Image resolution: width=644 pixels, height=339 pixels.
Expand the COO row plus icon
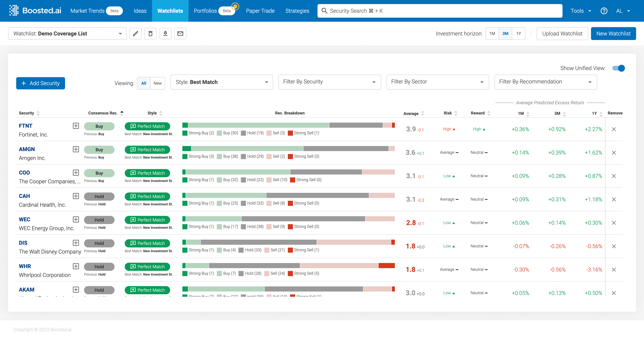(76, 173)
